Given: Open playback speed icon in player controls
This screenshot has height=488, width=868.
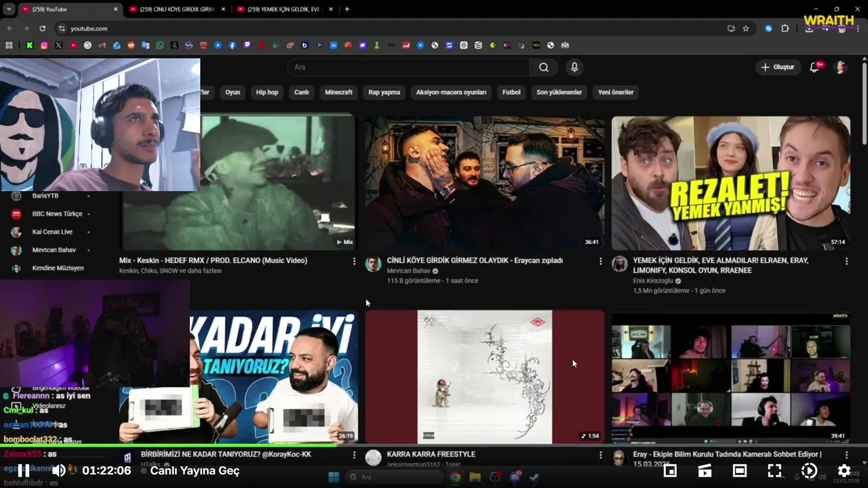Looking at the screenshot, I should (809, 470).
